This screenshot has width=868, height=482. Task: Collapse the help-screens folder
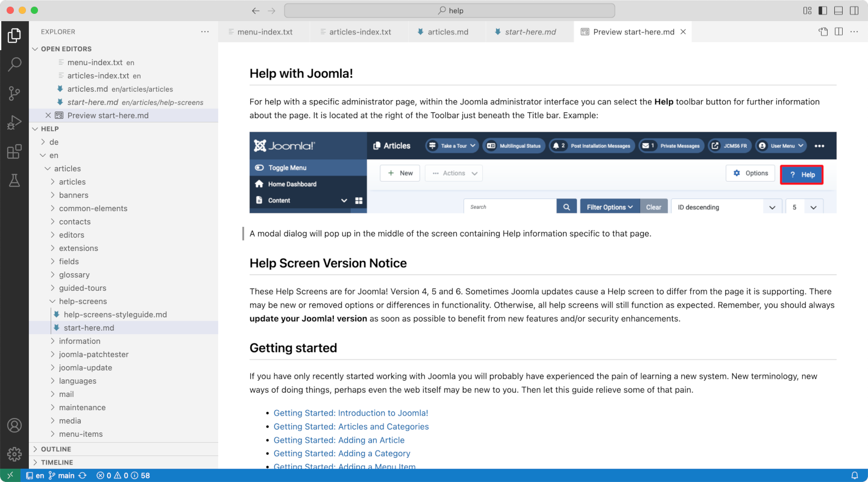83,301
